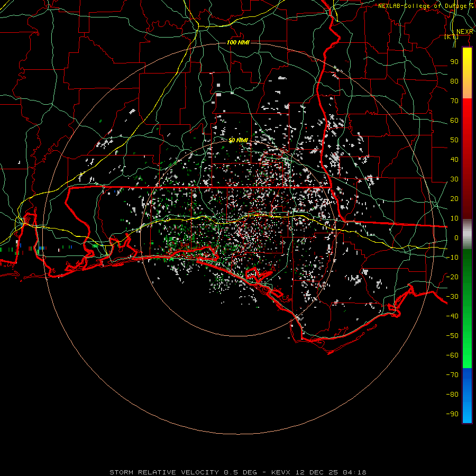
Task: Click the "-40" velocity scale label
Action: click(x=452, y=316)
